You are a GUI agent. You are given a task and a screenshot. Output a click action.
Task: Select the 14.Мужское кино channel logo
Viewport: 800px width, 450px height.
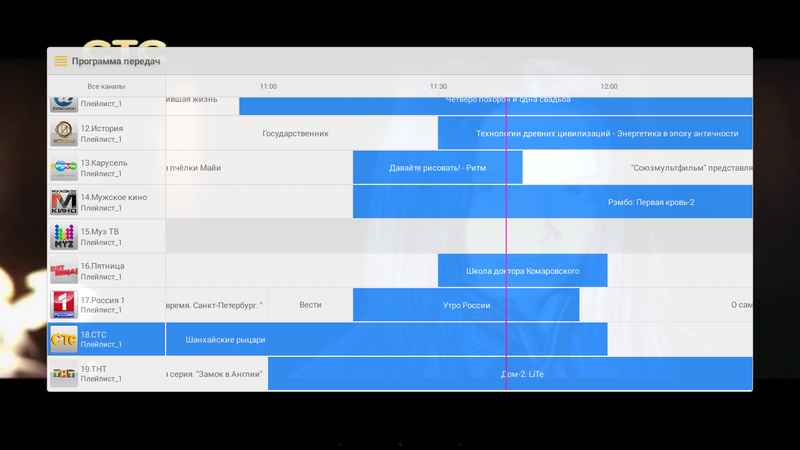pyautogui.click(x=64, y=202)
